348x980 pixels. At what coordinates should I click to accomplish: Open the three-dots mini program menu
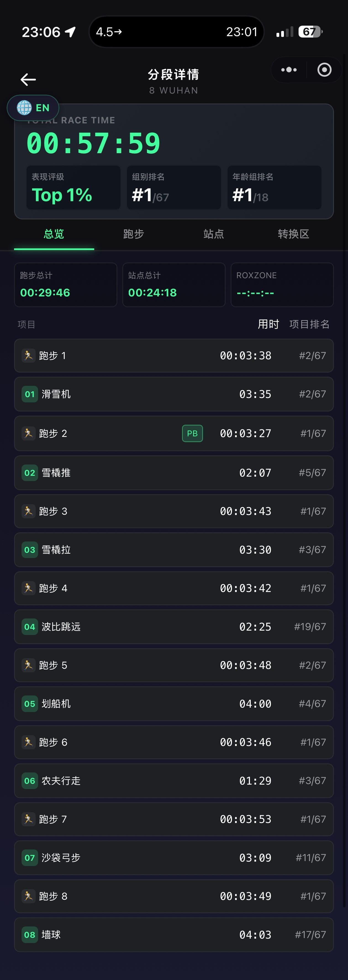point(289,70)
